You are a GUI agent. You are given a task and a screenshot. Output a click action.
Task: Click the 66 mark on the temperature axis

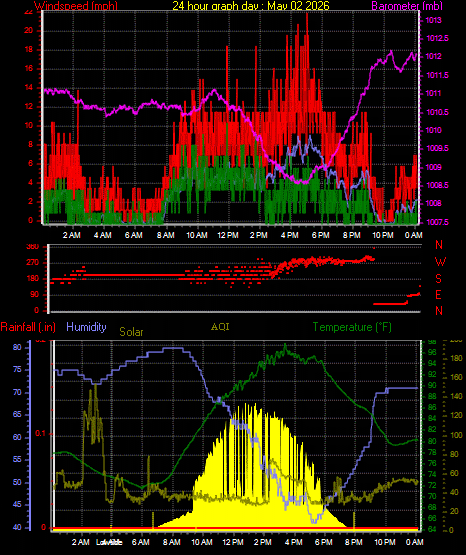tap(432, 518)
